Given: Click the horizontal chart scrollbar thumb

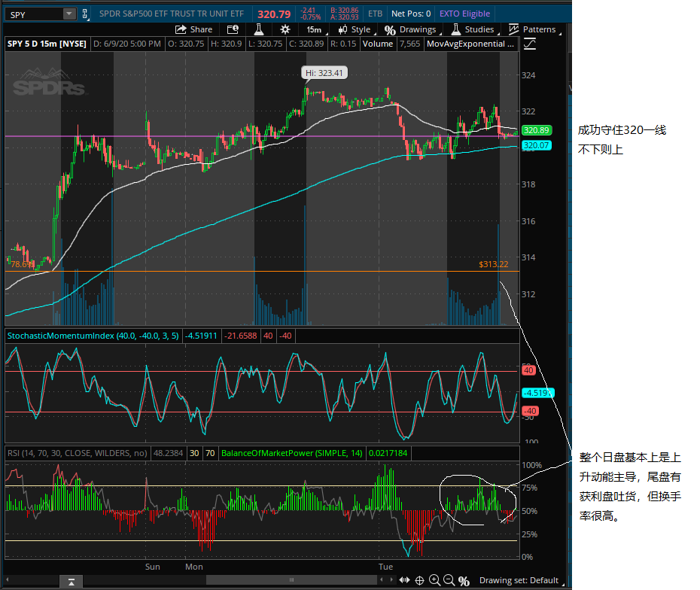Looking at the screenshot, I should tap(291, 580).
